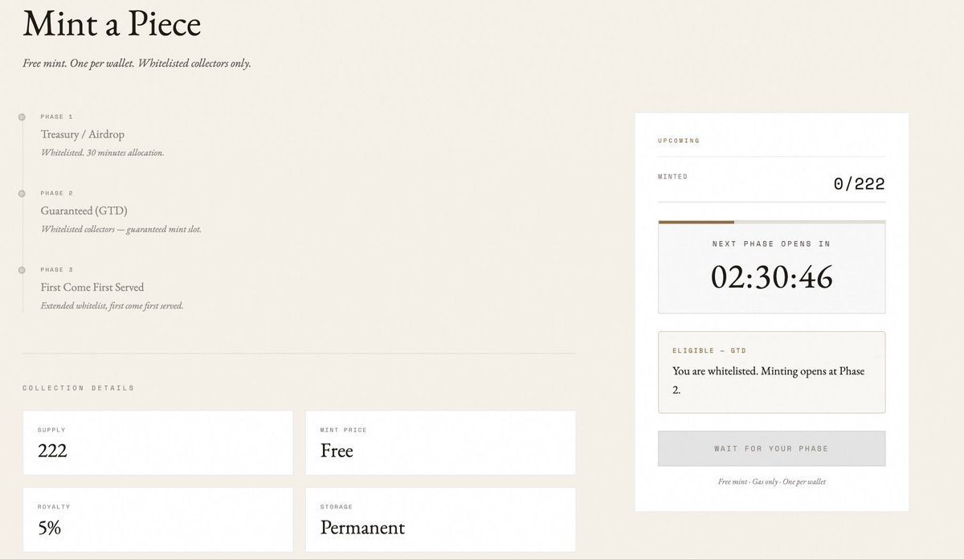Click the Wait For Your Phase button

pyautogui.click(x=771, y=448)
